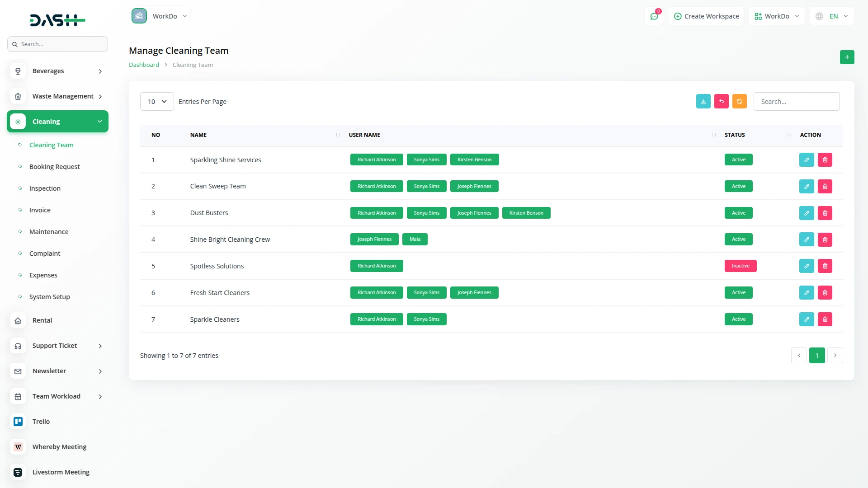Open the entries per page dropdown
The height and width of the screenshot is (488, 868).
[x=157, y=102]
